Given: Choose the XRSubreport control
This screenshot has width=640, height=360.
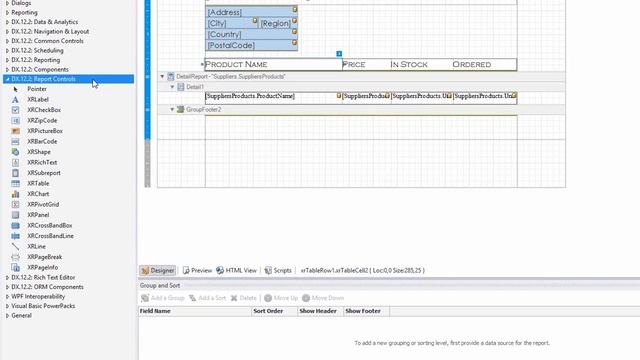Looking at the screenshot, I should click(x=44, y=173).
